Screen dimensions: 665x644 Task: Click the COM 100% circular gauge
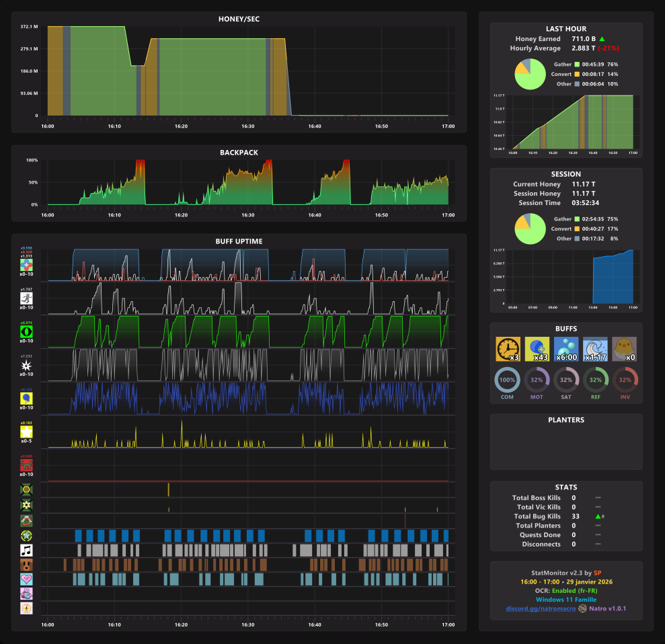pyautogui.click(x=507, y=380)
